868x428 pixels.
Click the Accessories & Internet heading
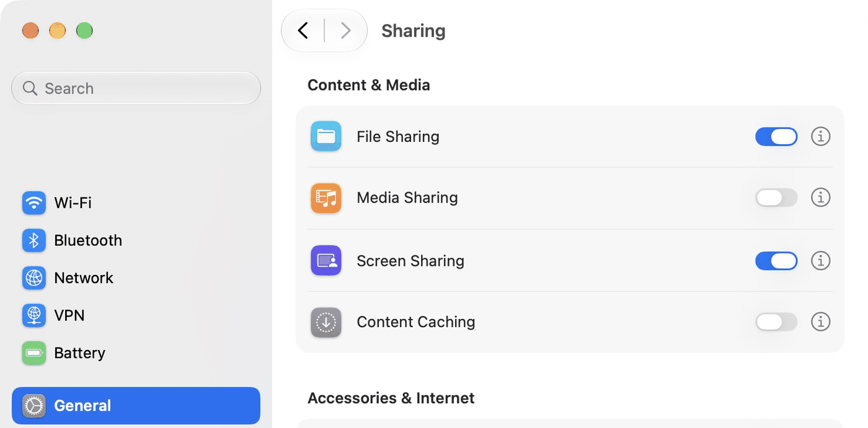click(x=391, y=398)
